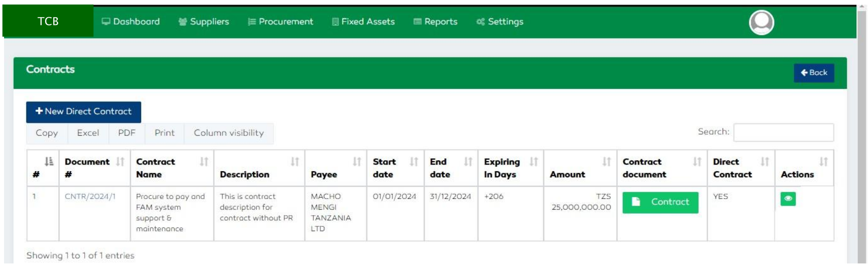Viewport: 868px width, 267px height.
Task: Open the Column visibility options
Action: 229,133
